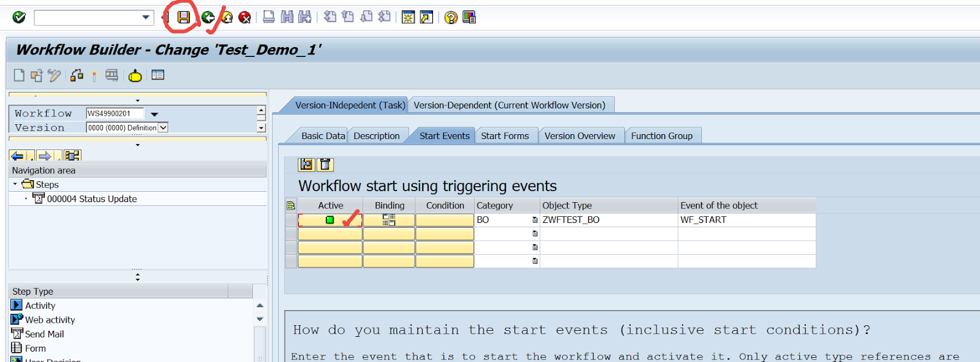
Task: Navigate forward with the blue right arrow
Action: pos(45,156)
